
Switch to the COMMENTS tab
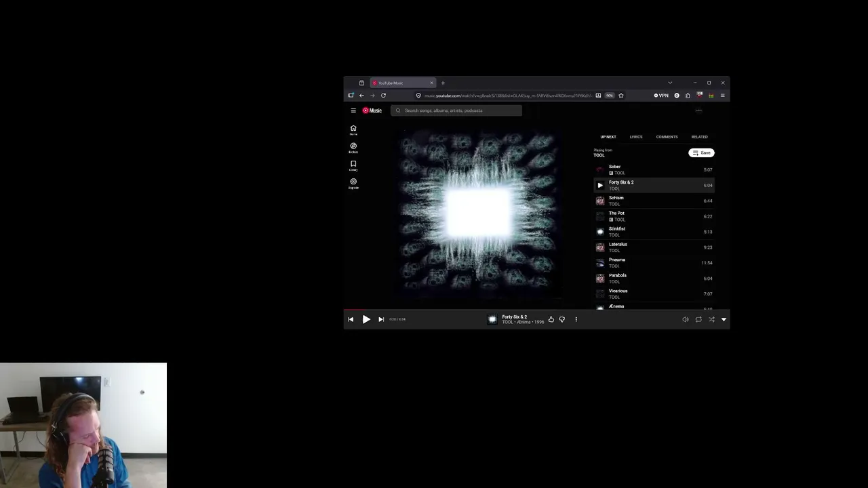pos(667,137)
